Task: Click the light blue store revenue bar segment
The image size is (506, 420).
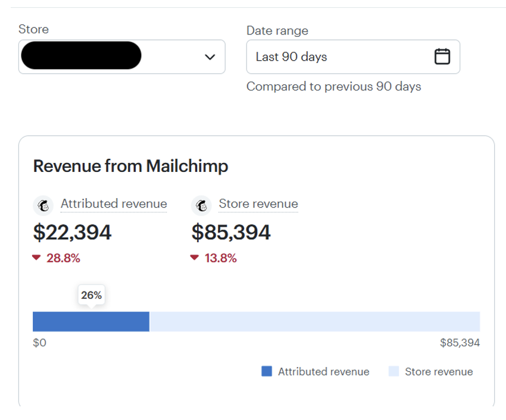Action: coord(314,321)
